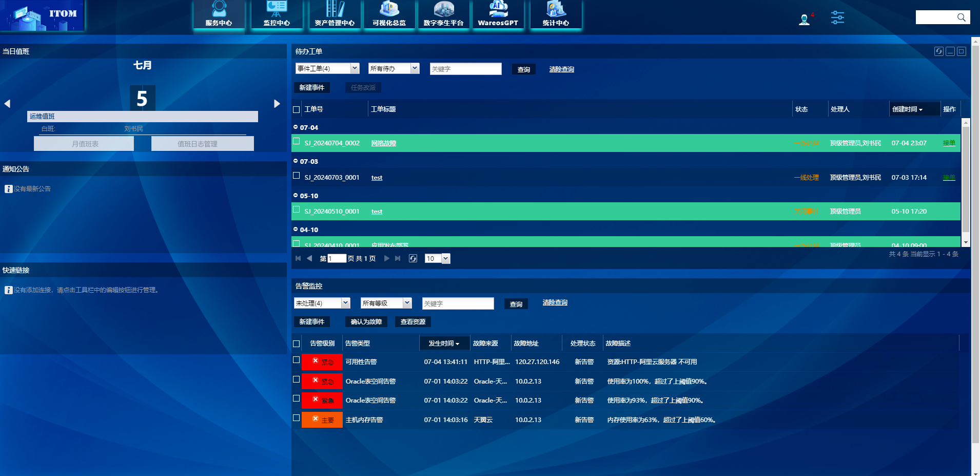980x476 pixels.
Task: Open the settings sliders icon in header
Action: 837,17
